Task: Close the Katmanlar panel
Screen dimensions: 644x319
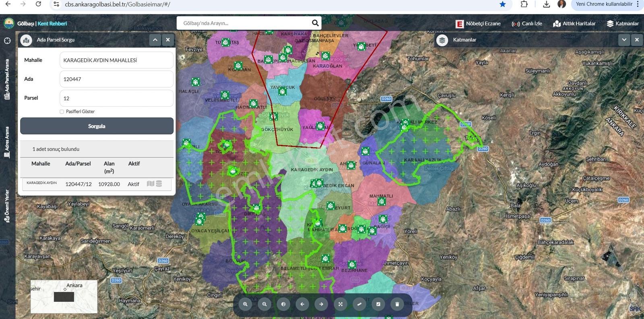Action: point(637,40)
